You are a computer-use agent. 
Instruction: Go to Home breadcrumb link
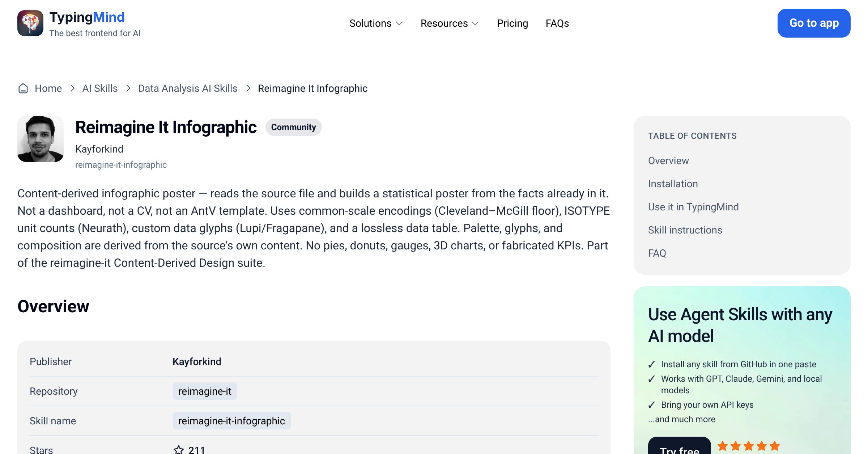pyautogui.click(x=48, y=89)
